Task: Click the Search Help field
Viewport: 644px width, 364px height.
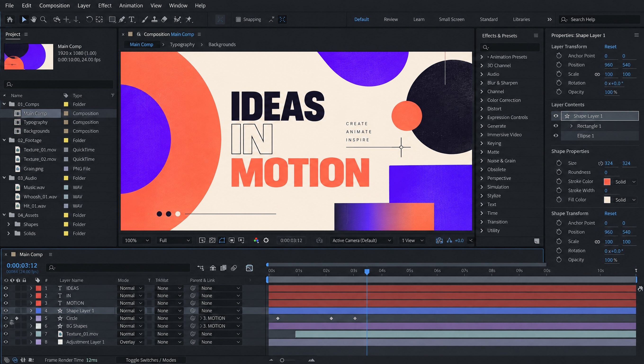Action: pos(599,19)
